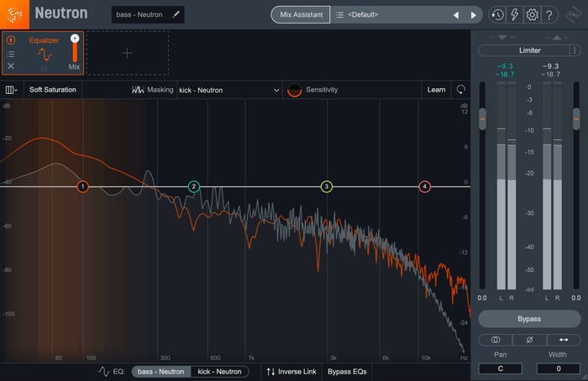Open Equalizer module preset list icon
The width and height of the screenshot is (588, 381).
(11, 55)
